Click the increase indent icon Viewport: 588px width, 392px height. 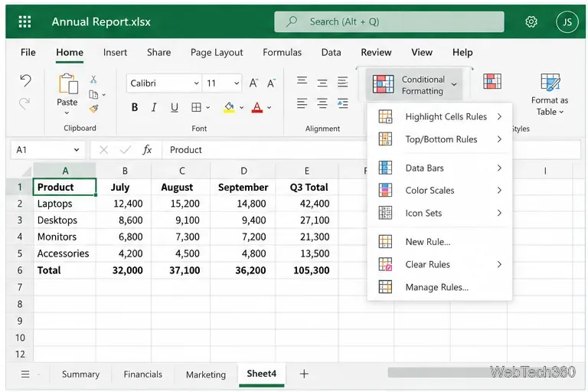[342, 103]
